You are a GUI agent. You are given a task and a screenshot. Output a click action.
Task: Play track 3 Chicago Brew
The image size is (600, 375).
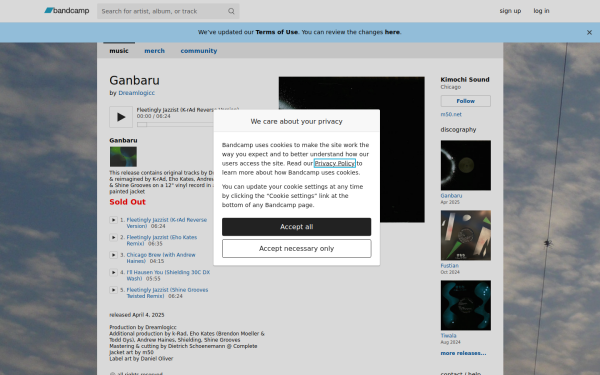click(113, 255)
